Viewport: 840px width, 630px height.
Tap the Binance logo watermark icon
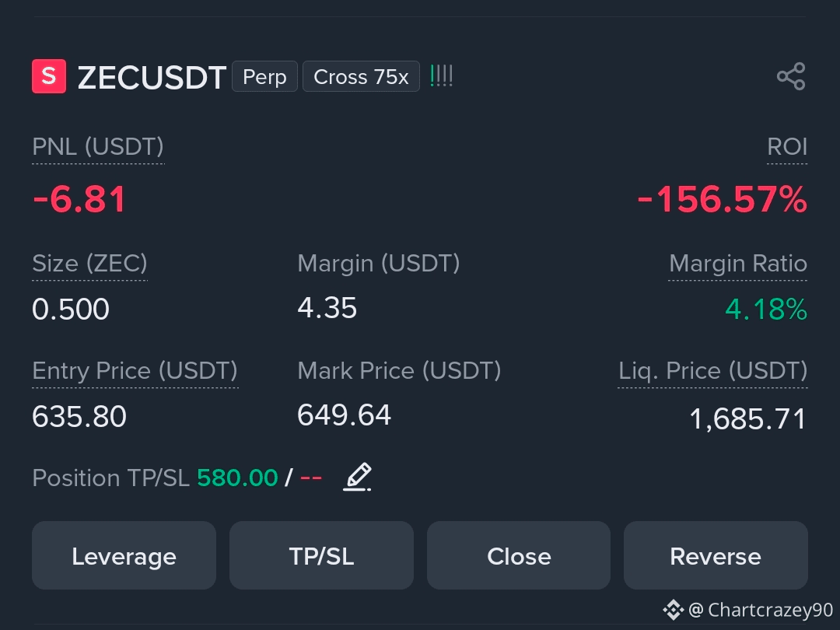[x=673, y=610]
